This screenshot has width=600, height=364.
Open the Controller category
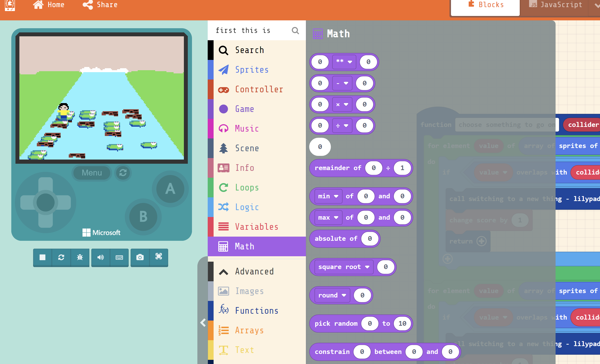point(257,89)
